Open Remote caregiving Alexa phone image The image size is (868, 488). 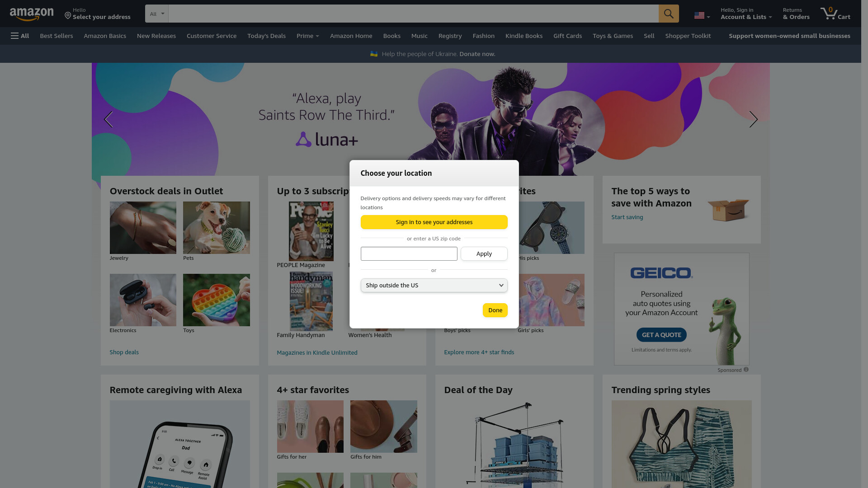(180, 444)
